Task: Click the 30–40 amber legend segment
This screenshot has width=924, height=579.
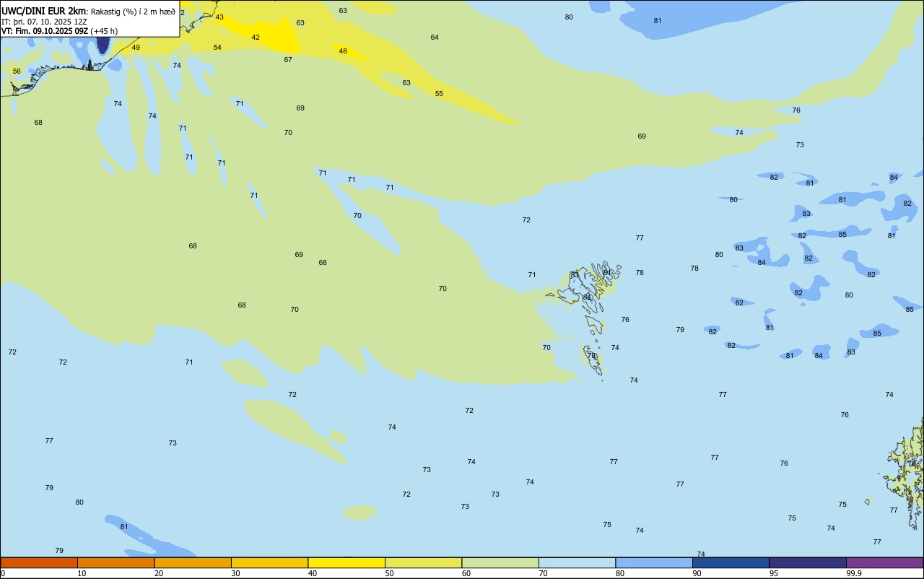Action: [269, 562]
